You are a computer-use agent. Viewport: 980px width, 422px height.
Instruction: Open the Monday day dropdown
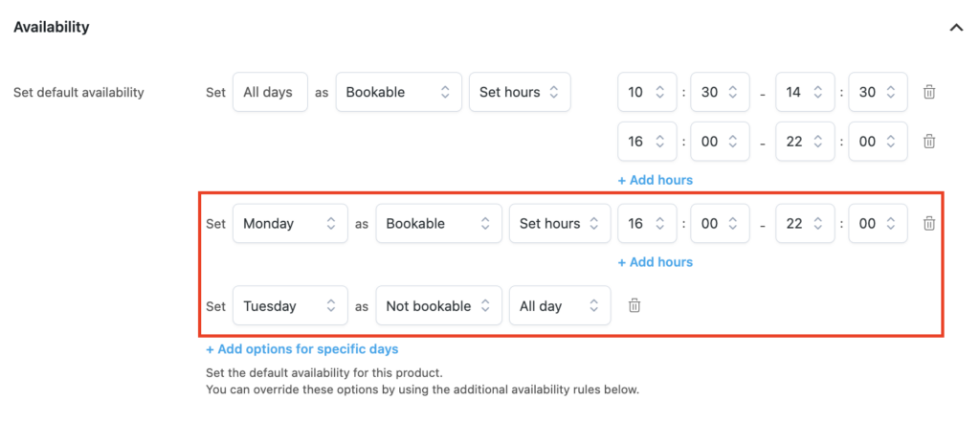point(290,223)
